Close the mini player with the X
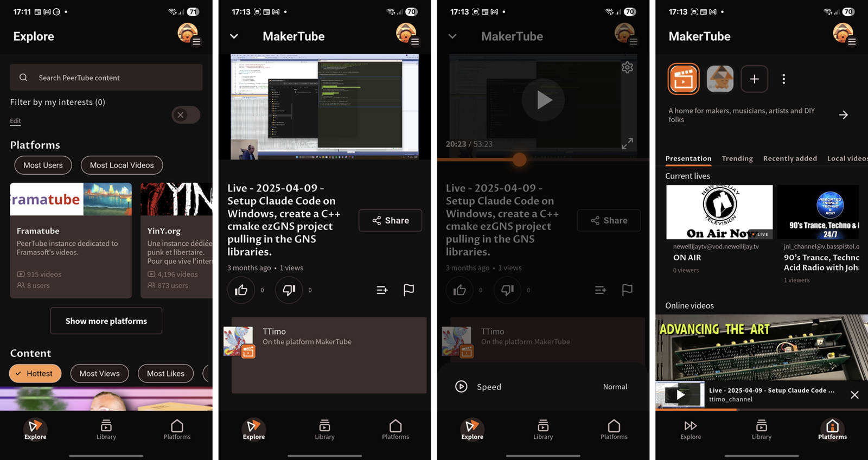The image size is (868, 460). (854, 395)
